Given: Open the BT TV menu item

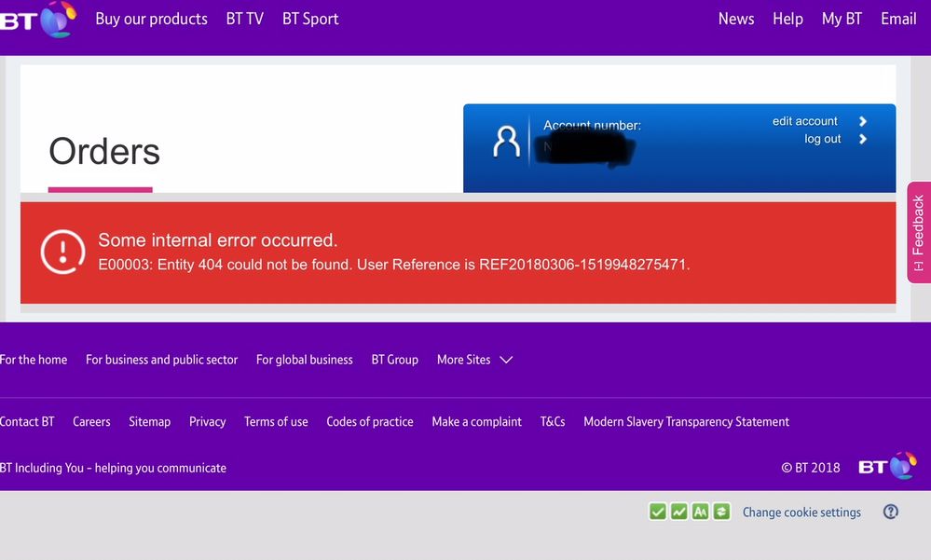Looking at the screenshot, I should 244,20.
